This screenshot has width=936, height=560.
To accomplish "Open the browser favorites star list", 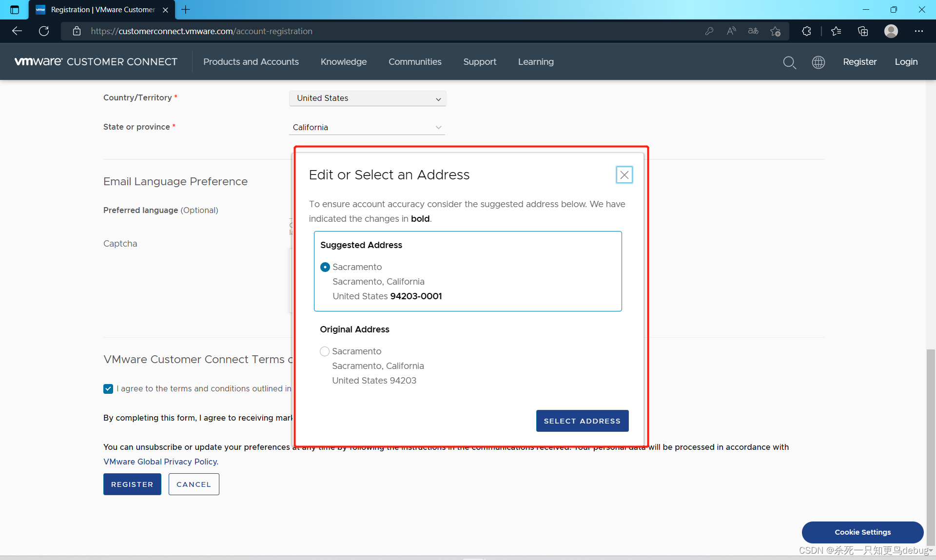I will pos(836,31).
